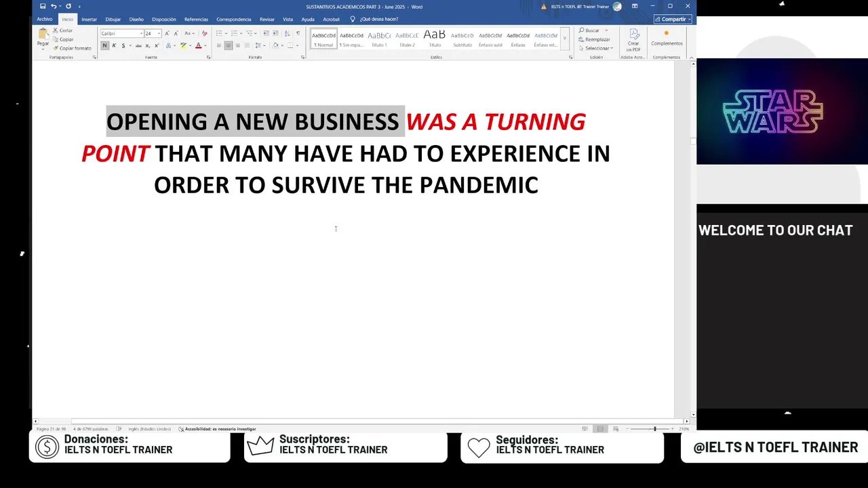Increase paragraph indent
Image resolution: width=868 pixels, height=488 pixels.
275,33
